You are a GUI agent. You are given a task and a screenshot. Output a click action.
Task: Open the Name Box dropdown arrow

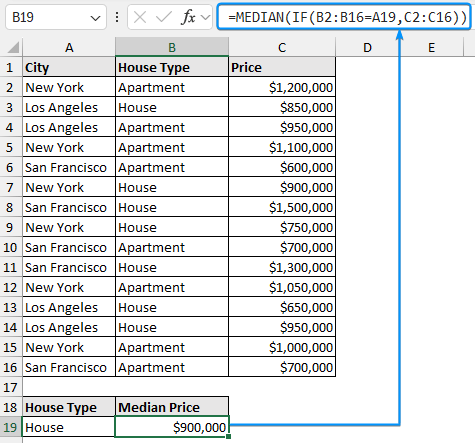(x=95, y=18)
